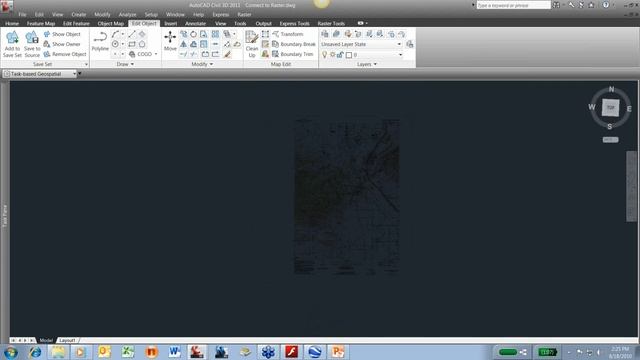Open PowerPoint from taskbar

point(338,351)
